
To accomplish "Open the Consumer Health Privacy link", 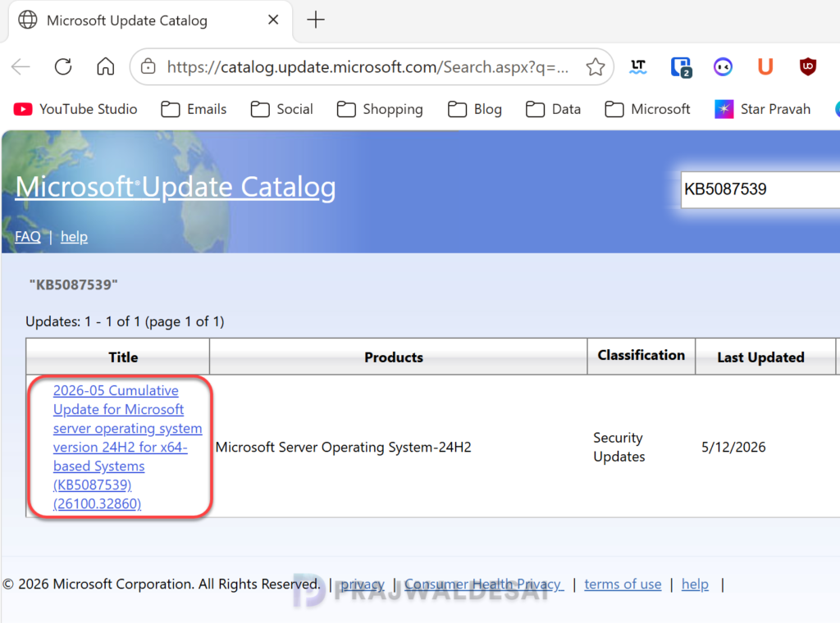I will coord(484,584).
